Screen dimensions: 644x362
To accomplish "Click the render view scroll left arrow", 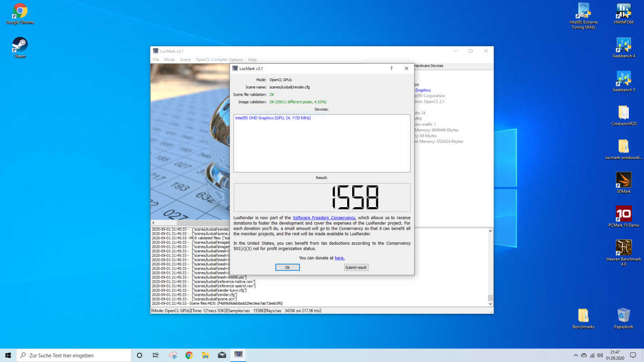I will (x=153, y=223).
